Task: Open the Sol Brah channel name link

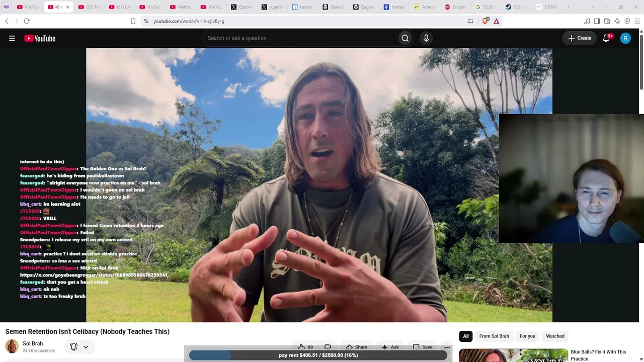Action: [33, 343]
